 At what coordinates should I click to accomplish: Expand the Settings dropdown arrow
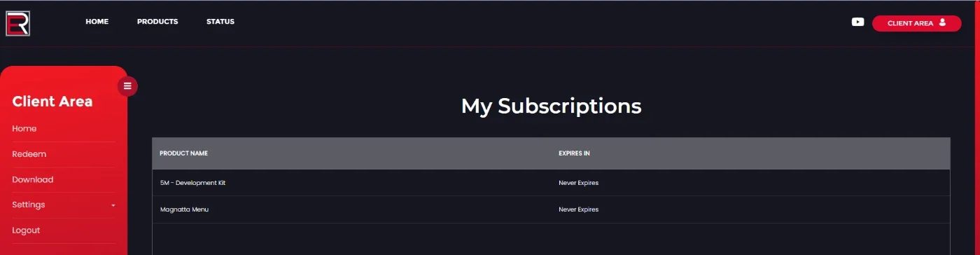(113, 205)
